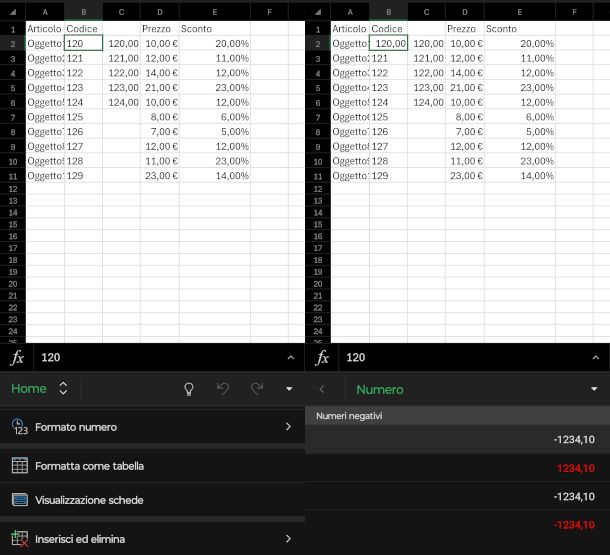Select the second white -1234,10 negative format
The height and width of the screenshot is (555, 610).
click(x=458, y=496)
